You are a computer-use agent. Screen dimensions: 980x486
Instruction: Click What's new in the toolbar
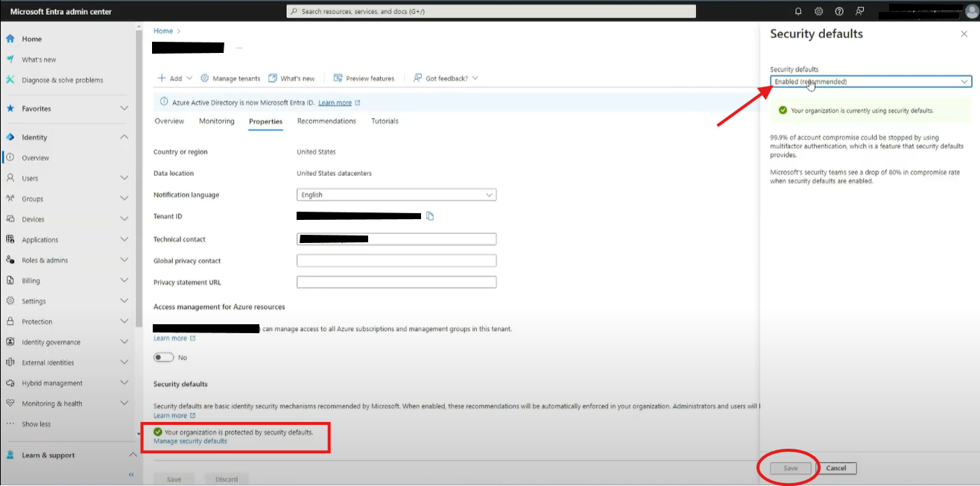click(291, 78)
